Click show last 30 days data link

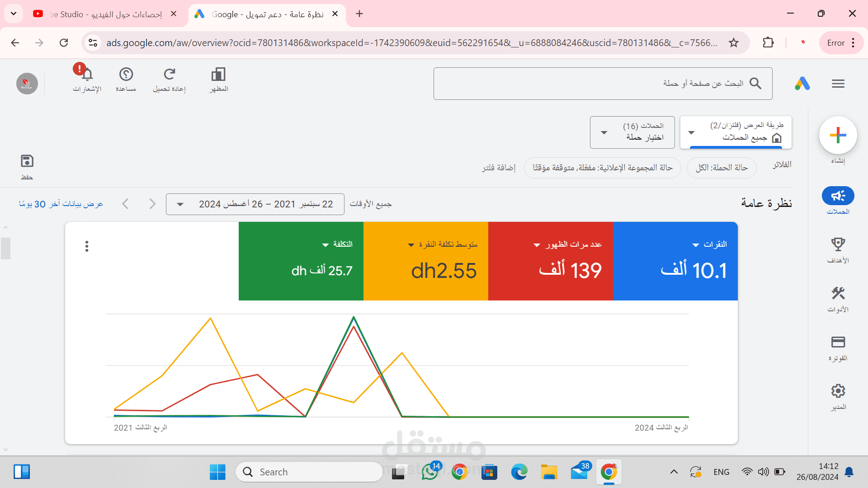(61, 204)
